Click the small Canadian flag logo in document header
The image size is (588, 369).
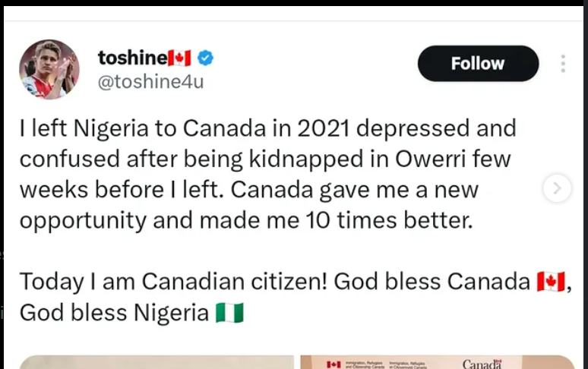[x=334, y=364]
